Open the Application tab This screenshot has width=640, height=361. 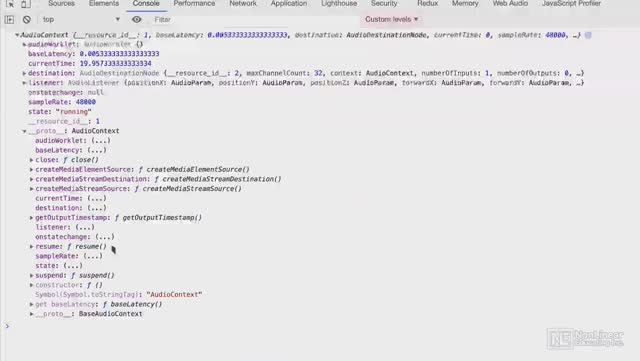pos(289,4)
